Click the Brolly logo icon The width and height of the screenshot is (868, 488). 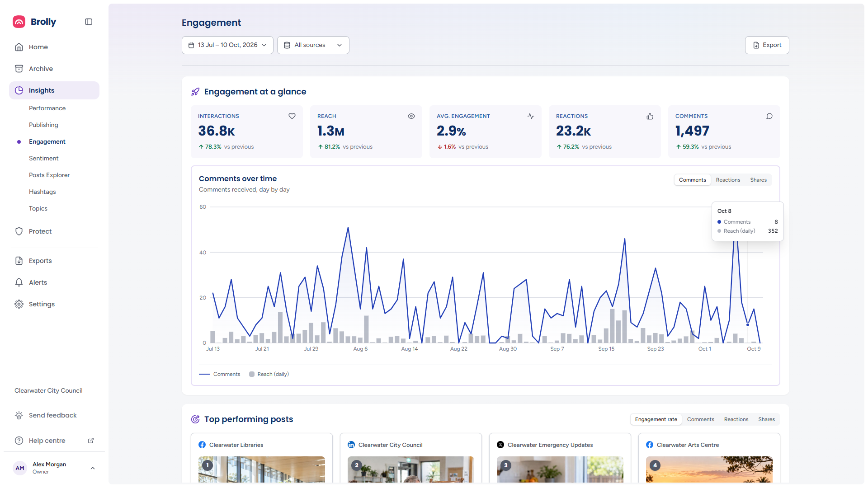(19, 22)
